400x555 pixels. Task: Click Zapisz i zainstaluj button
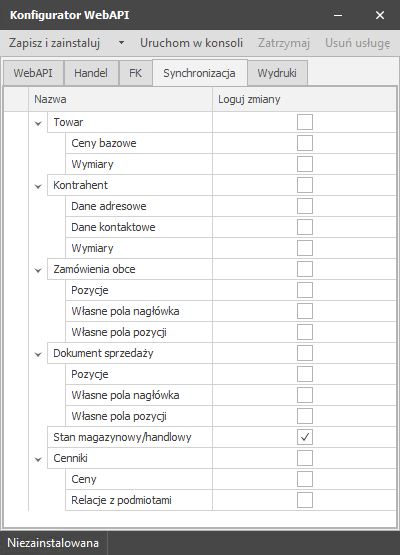(55, 43)
